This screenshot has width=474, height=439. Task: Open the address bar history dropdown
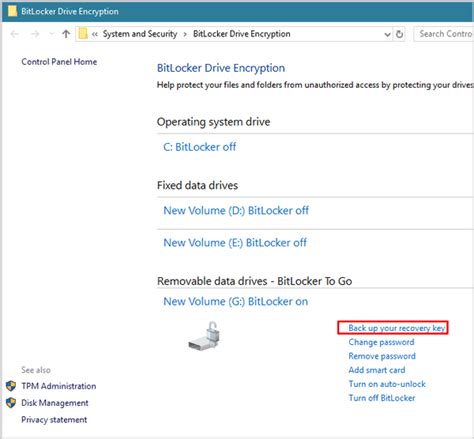387,34
